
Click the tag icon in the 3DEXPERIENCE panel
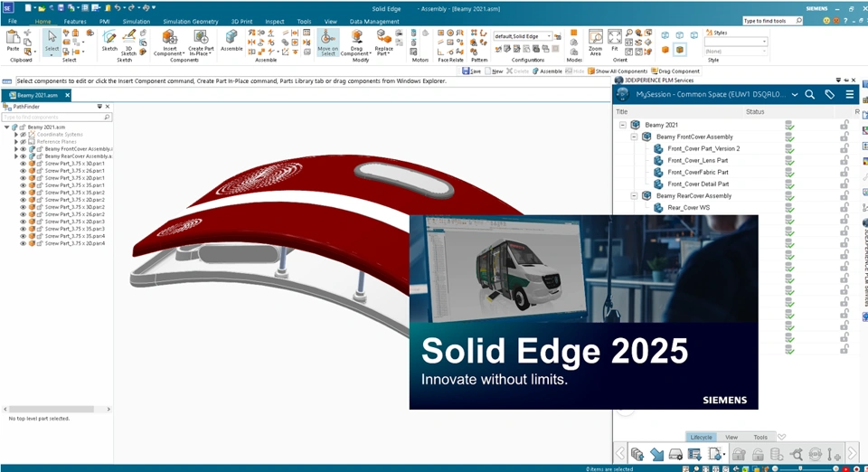pos(829,95)
